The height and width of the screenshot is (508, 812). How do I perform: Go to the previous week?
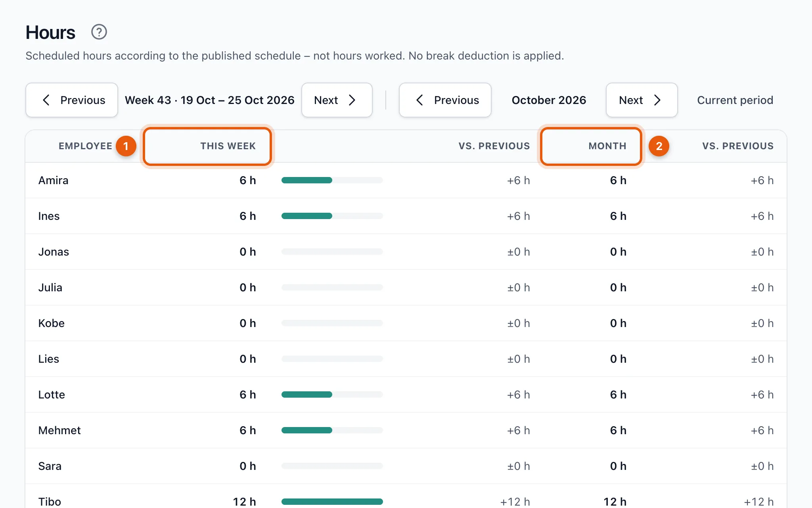[x=72, y=100]
